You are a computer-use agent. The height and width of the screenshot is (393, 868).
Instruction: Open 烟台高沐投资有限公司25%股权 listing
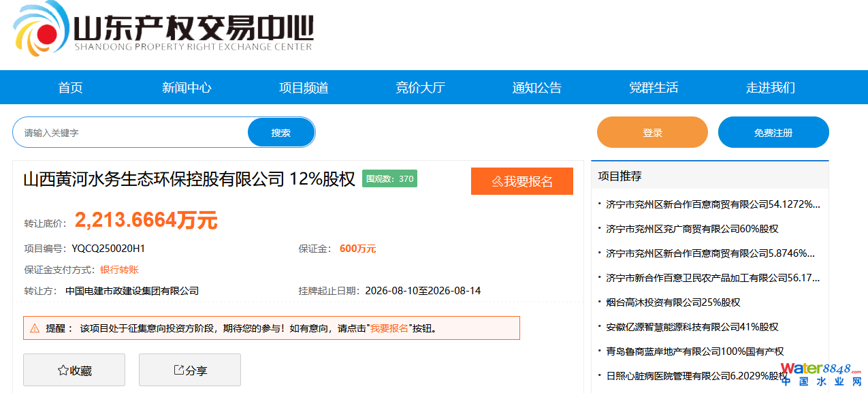pos(673,302)
